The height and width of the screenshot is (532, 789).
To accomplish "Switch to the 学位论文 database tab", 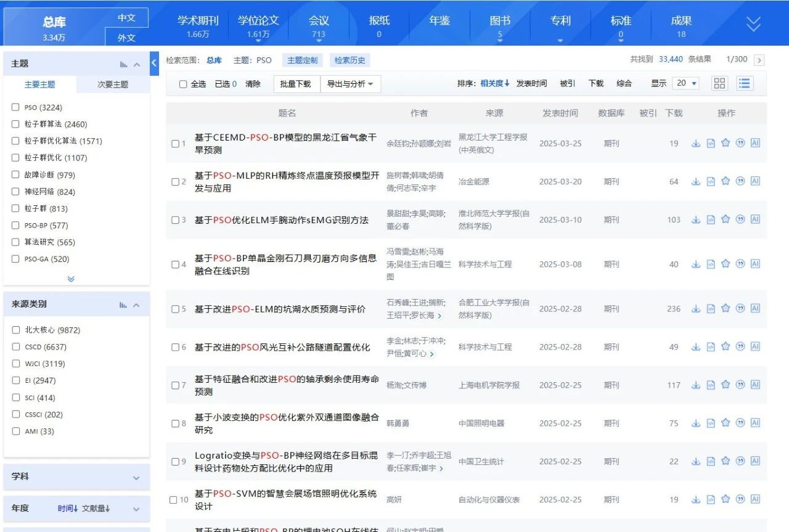I will pyautogui.click(x=258, y=27).
